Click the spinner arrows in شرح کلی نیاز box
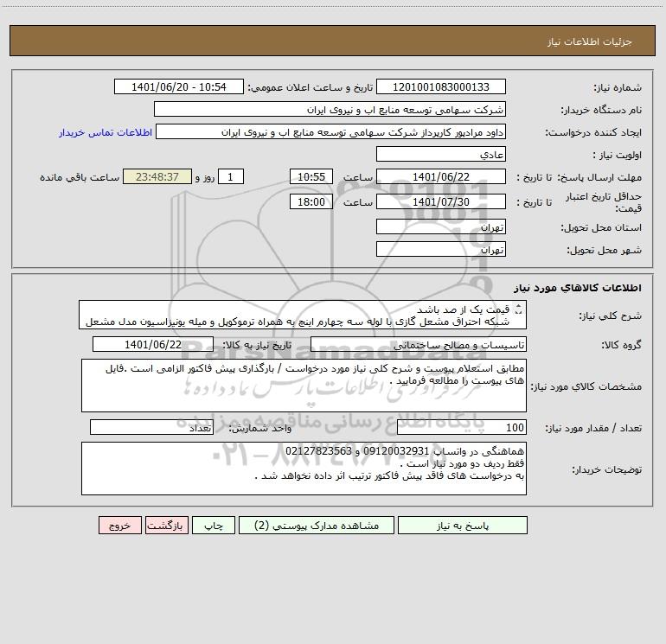The height and width of the screenshot is (644, 666). 518,310
